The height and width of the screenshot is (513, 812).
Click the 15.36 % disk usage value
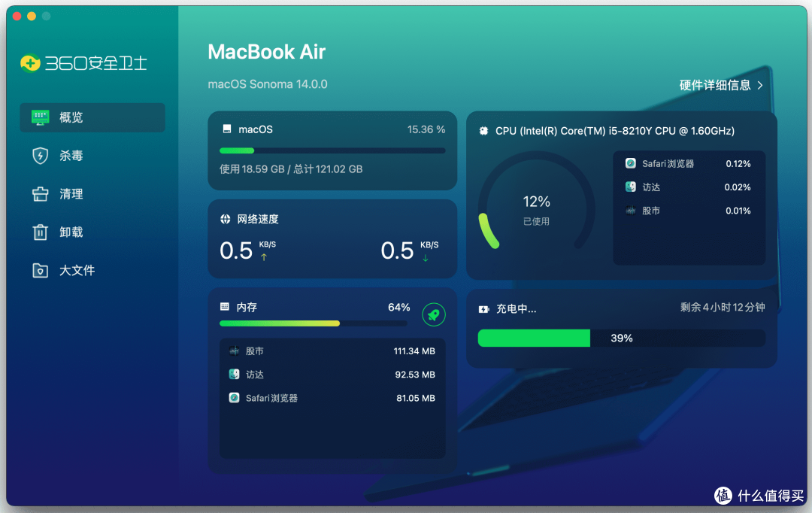click(426, 129)
